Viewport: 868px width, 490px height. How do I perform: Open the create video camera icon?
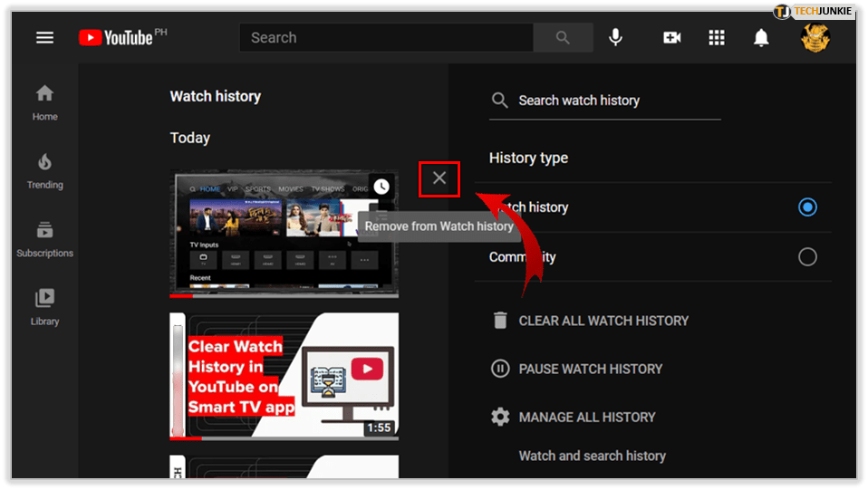click(671, 37)
